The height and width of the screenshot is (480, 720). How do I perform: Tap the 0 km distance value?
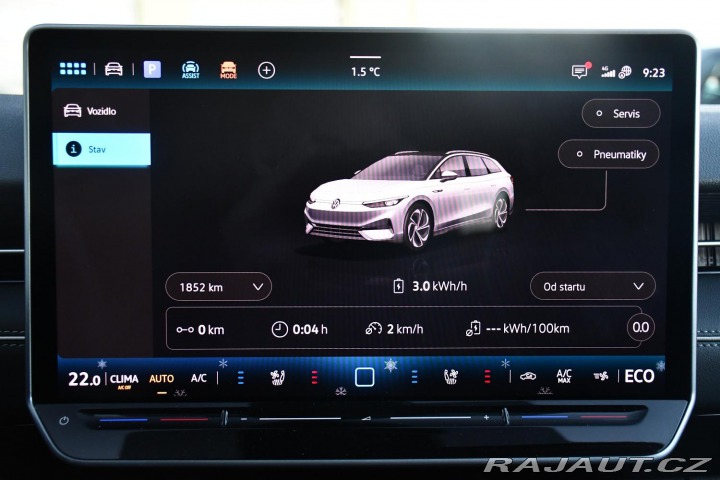click(x=200, y=329)
